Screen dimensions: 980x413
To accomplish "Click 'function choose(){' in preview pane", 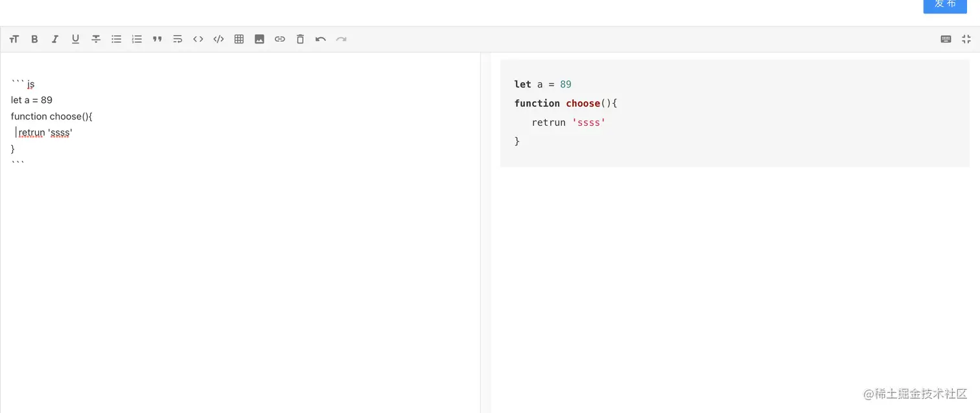I will (x=566, y=103).
